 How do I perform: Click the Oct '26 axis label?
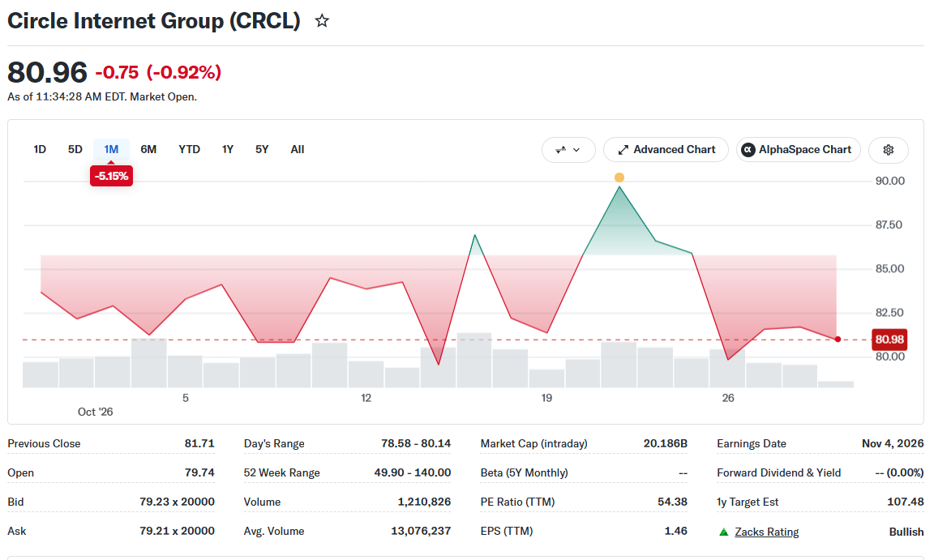(96, 412)
